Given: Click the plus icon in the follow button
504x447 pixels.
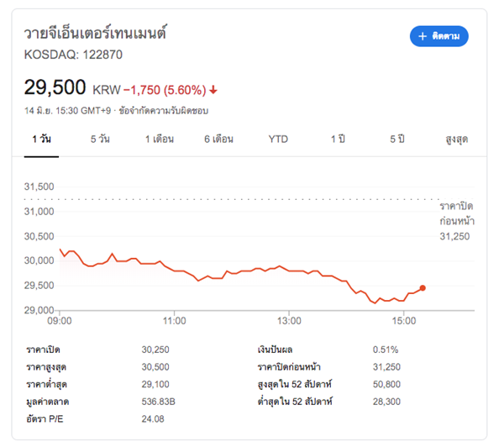Looking at the screenshot, I should [423, 36].
